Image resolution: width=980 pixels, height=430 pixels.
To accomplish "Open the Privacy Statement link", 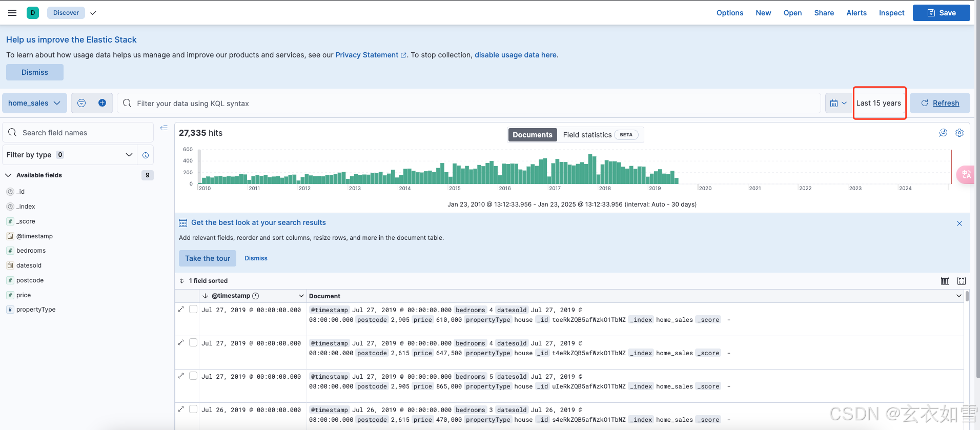I will pyautogui.click(x=371, y=55).
